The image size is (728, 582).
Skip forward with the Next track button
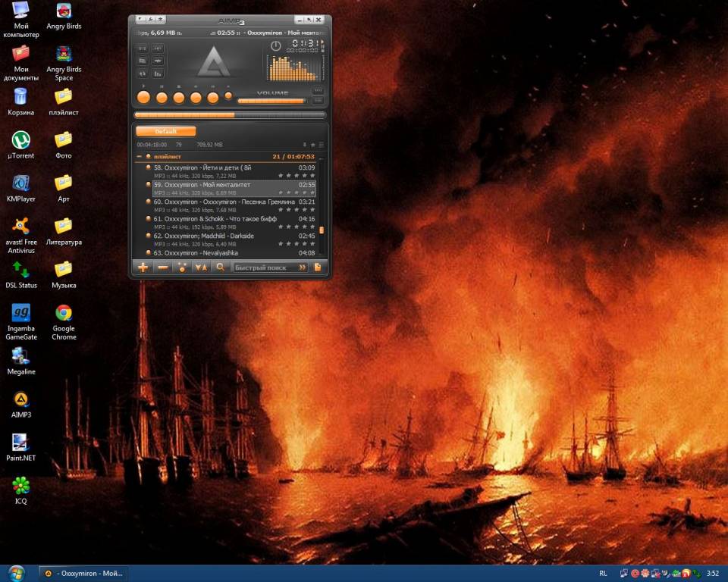[x=212, y=98]
